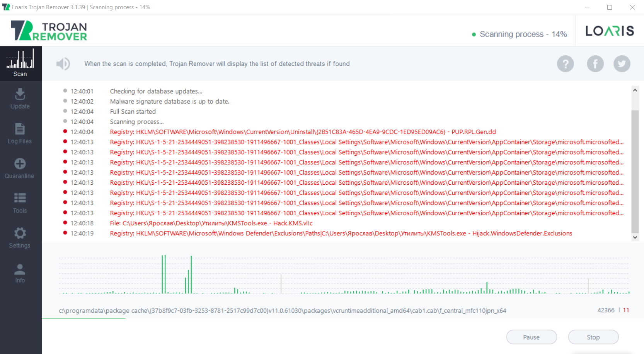644x354 pixels.
Task: Open the Quarantine section
Action: 20,168
